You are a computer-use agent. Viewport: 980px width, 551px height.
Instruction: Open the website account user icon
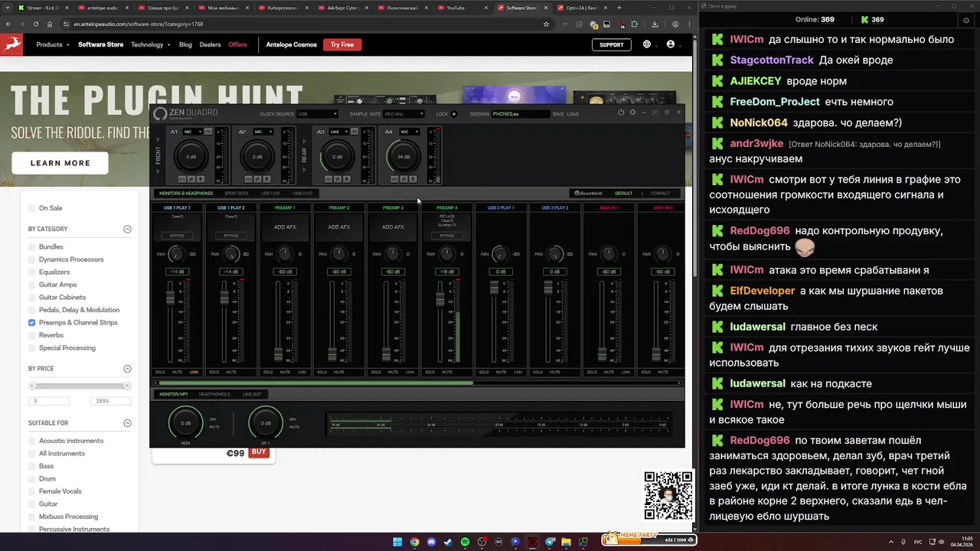click(x=671, y=44)
